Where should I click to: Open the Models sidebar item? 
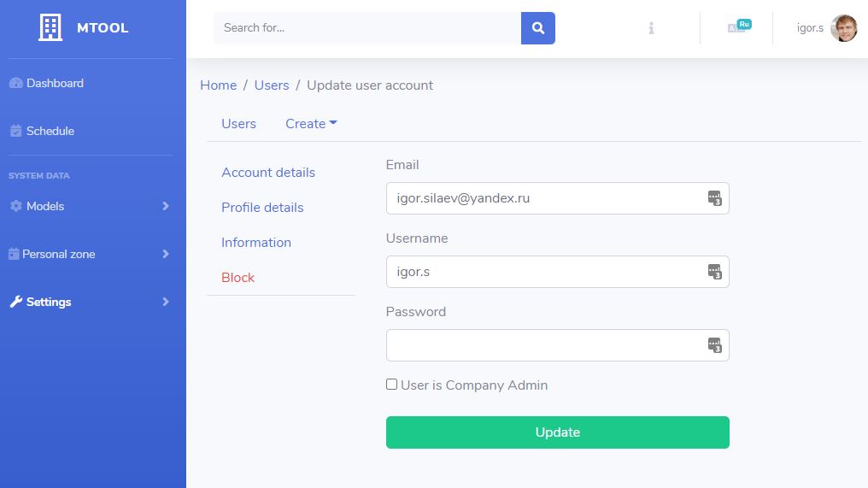[45, 206]
